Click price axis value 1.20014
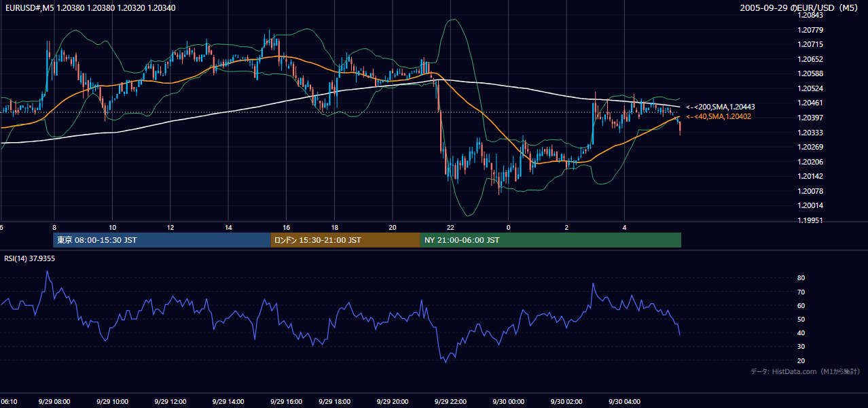Viewport: 868px width, 408px height. tap(812, 205)
